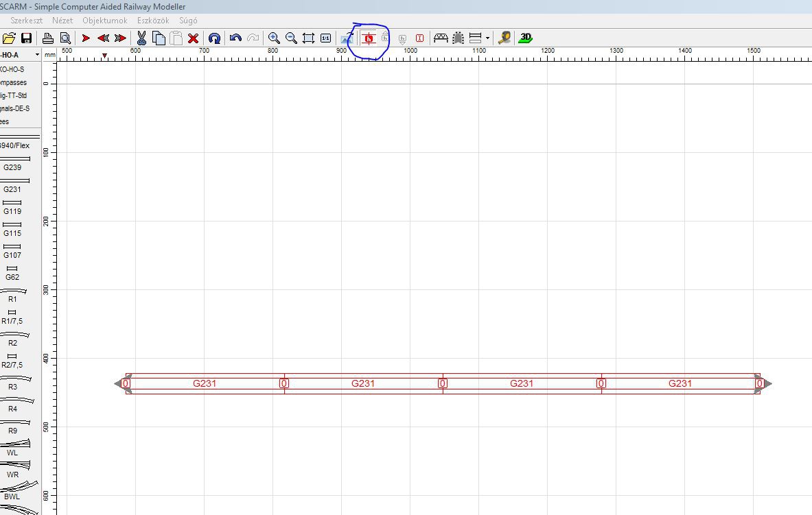
Task: Click the second G231 track segment on canvas
Action: coord(363,383)
